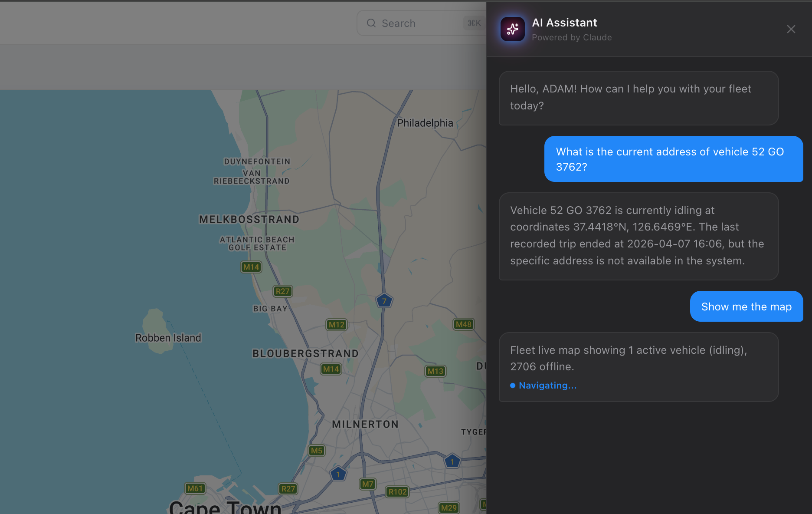Viewport: 812px width, 514px height.
Task: Click the blue N7 highway shield
Action: coord(384,300)
